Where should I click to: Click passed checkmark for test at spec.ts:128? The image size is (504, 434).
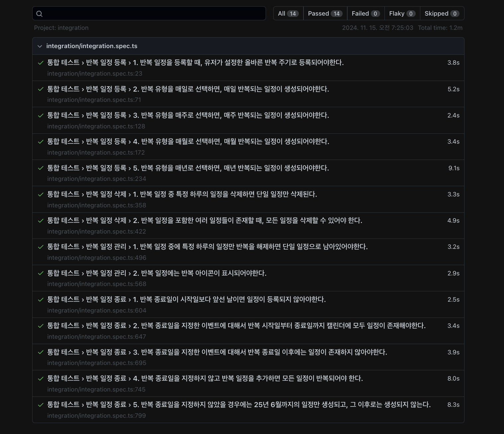(x=41, y=115)
